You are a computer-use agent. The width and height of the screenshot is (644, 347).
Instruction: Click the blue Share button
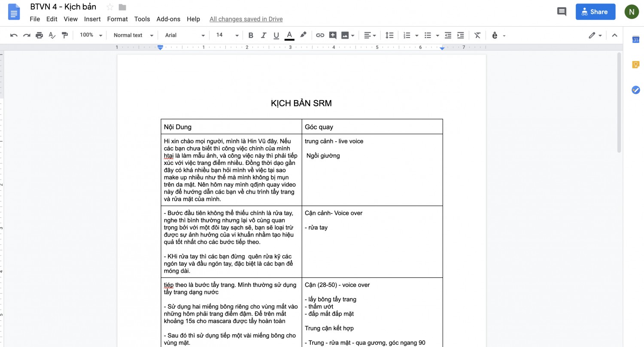(595, 12)
